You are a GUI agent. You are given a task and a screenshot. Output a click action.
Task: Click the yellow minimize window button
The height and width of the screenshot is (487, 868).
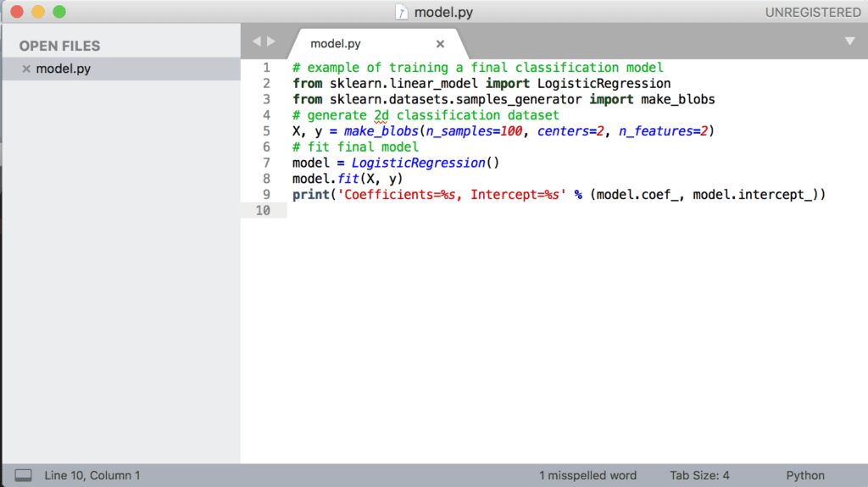[x=37, y=12]
